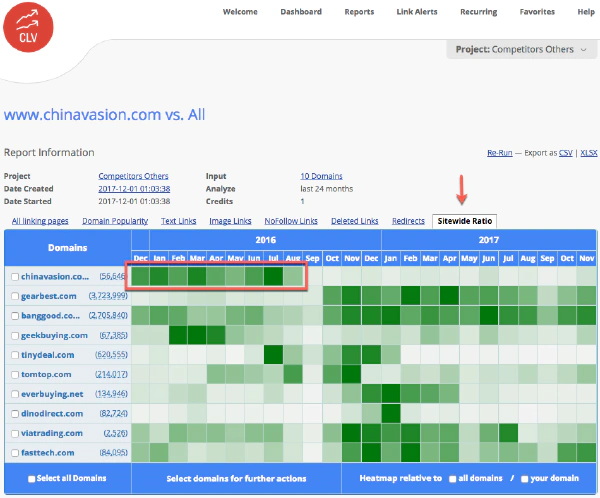Click the www.chinavasion.com vs. All title
600x498 pixels.
tap(104, 114)
